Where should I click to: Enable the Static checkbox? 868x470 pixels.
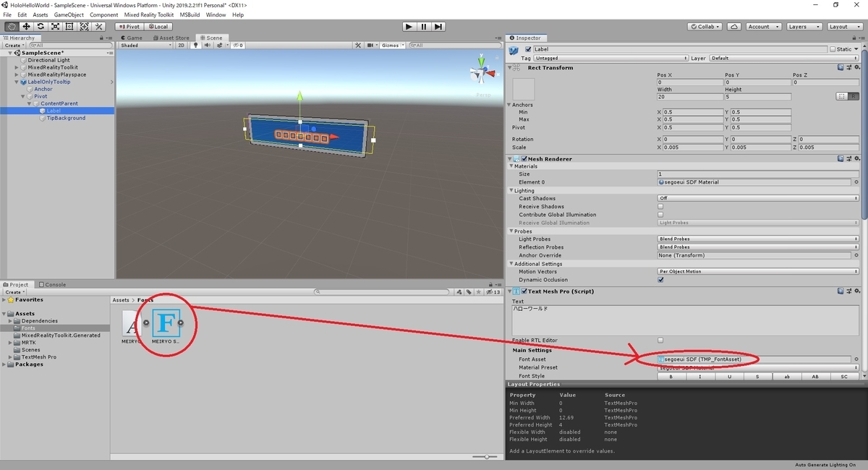(x=833, y=49)
